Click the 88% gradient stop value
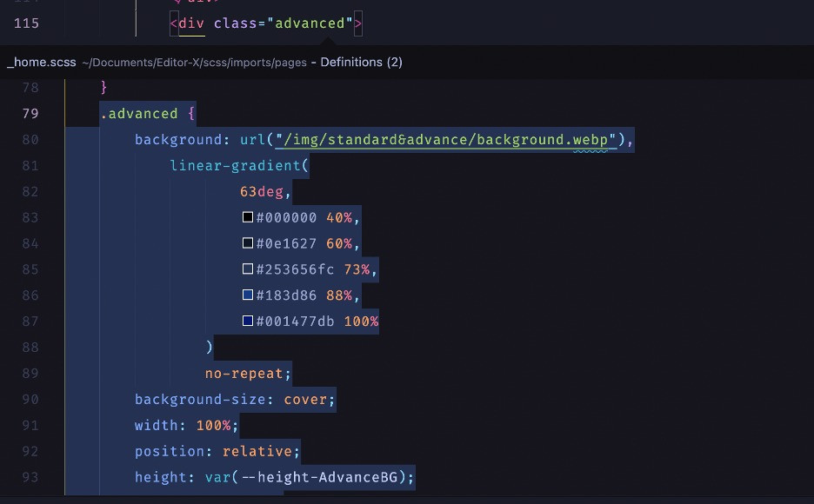 339,295
